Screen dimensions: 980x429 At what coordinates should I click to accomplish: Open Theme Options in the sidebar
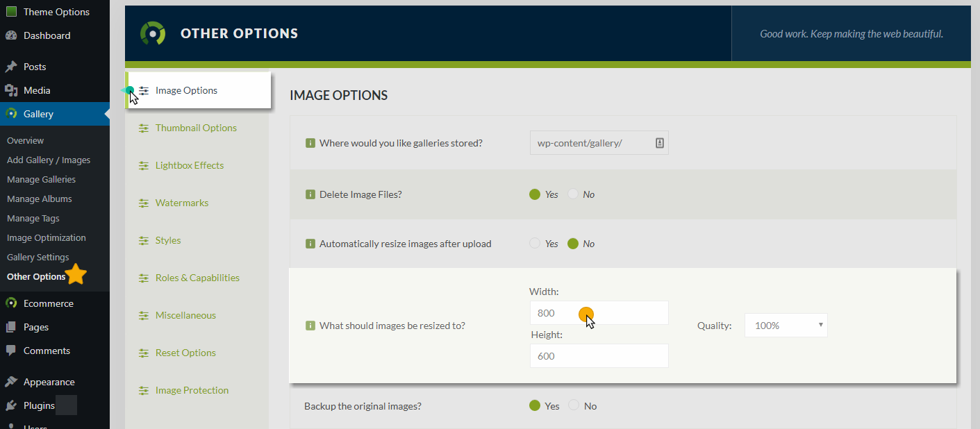55,12
